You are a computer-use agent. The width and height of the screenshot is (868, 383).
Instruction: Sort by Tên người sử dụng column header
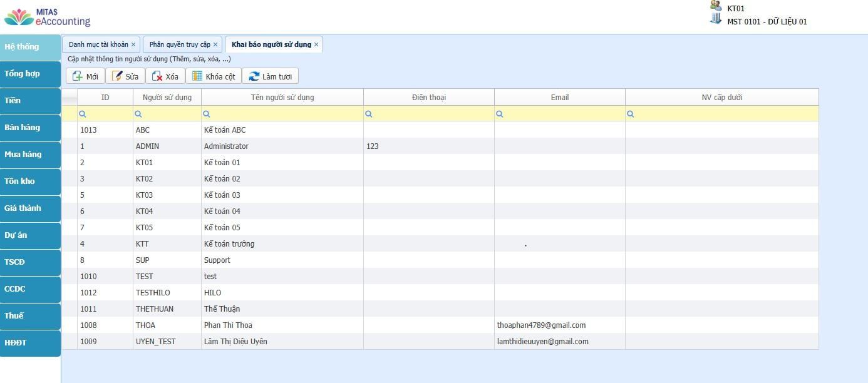tap(282, 97)
